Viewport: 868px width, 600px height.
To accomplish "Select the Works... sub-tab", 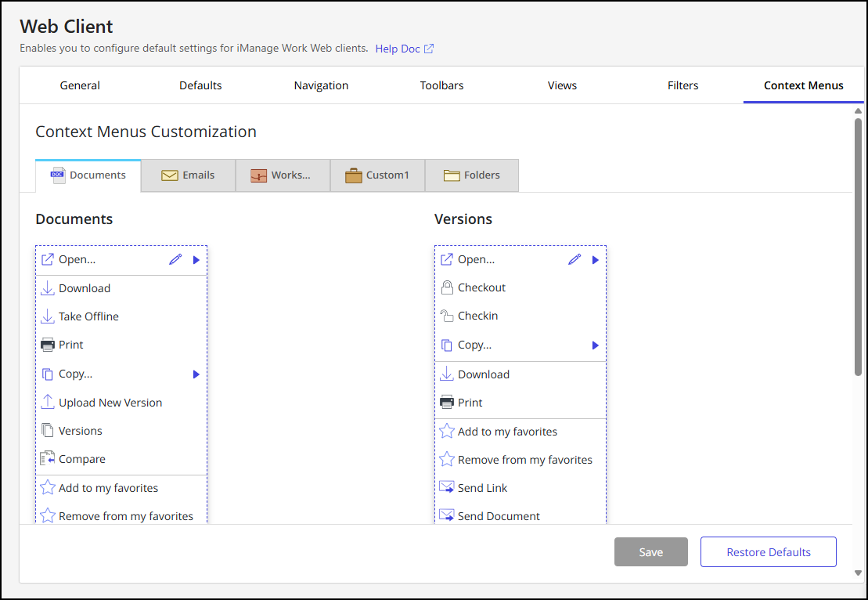I will tap(283, 175).
